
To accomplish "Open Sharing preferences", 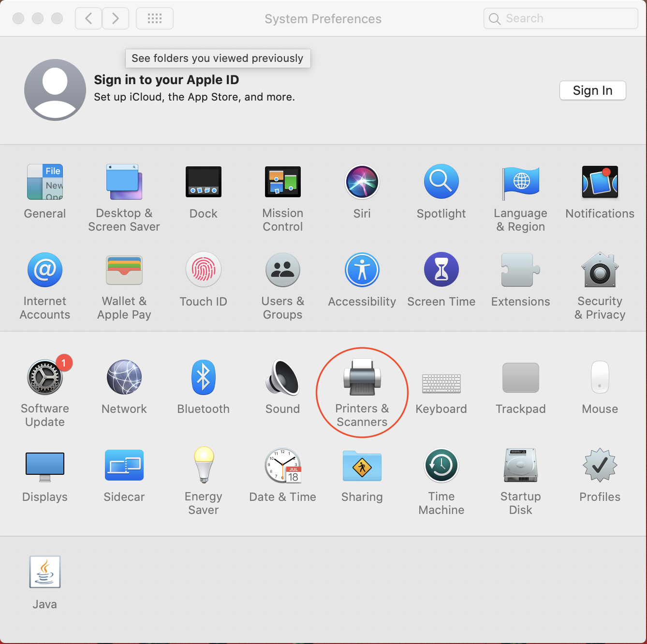I will pyautogui.click(x=362, y=466).
